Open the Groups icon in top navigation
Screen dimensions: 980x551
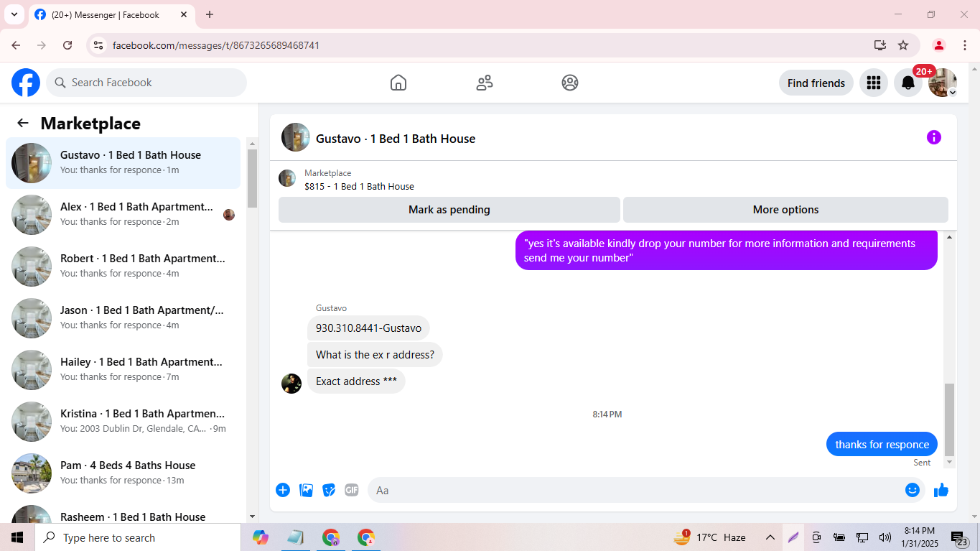pyautogui.click(x=570, y=83)
